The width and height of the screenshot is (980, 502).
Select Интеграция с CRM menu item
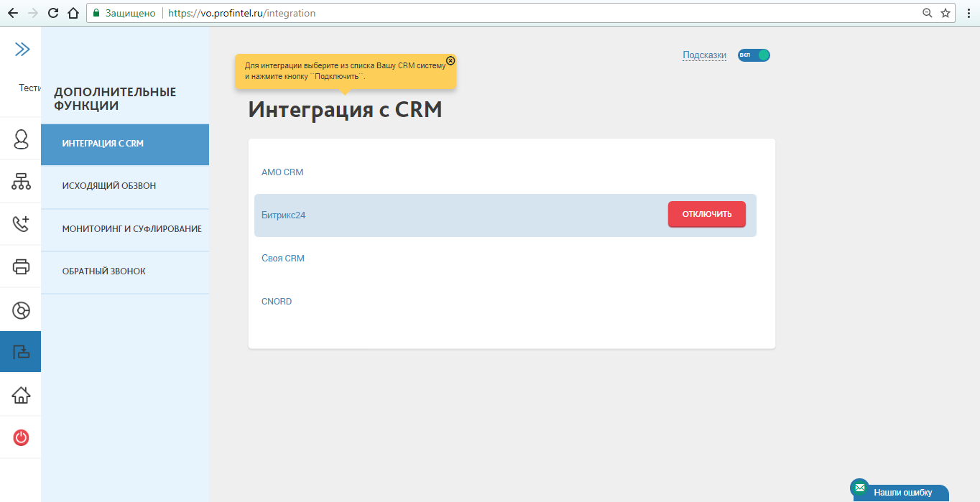pyautogui.click(x=125, y=144)
